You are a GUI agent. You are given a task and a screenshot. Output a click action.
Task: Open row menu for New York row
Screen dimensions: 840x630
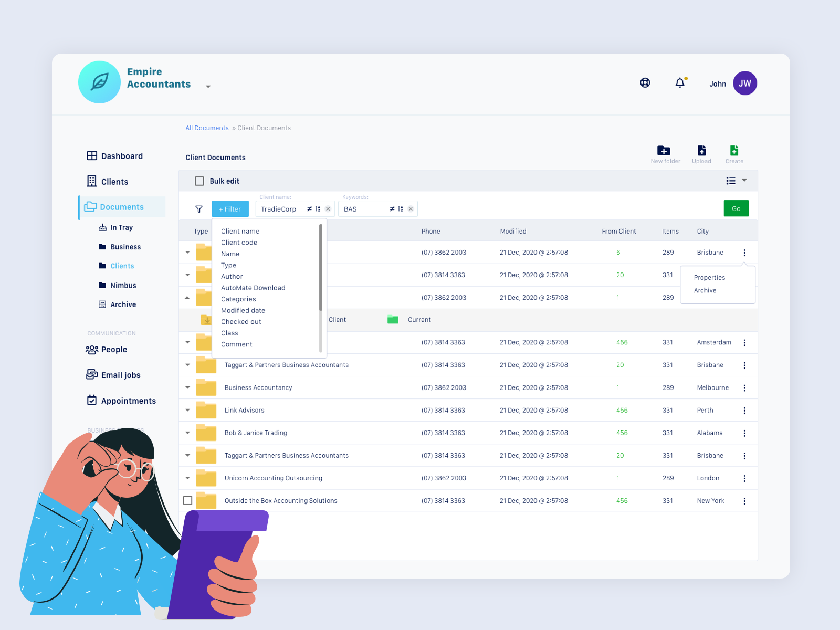(x=744, y=501)
